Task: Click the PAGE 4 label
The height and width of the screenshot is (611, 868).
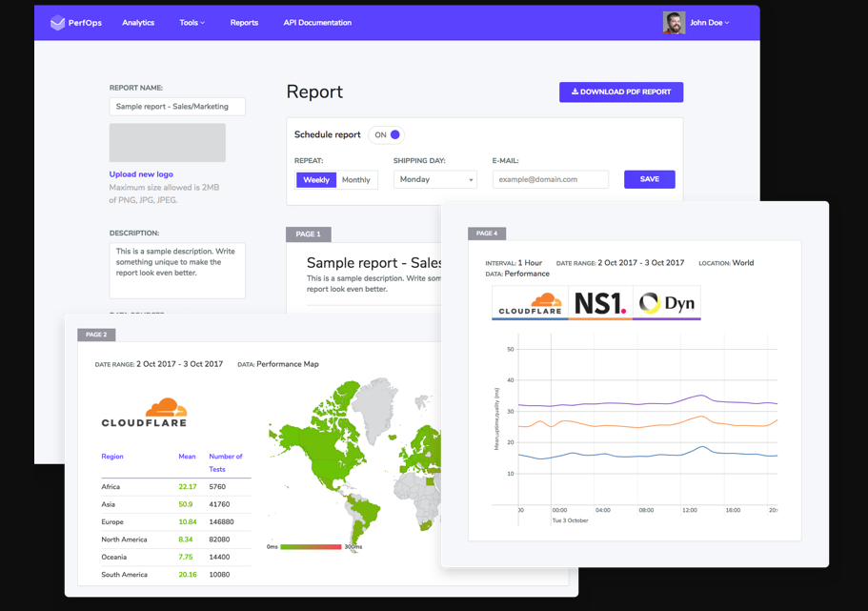Action: [x=487, y=234]
